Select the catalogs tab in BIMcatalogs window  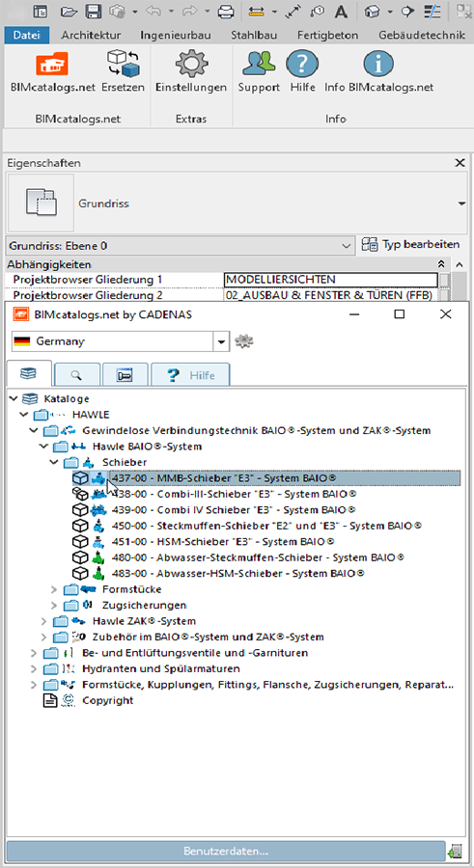[x=28, y=373]
